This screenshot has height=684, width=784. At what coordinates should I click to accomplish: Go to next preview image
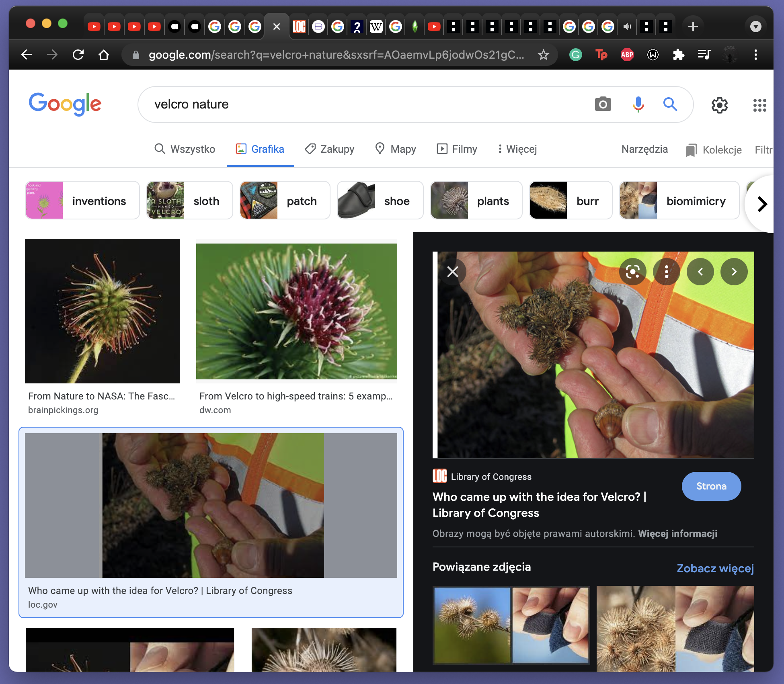734,272
